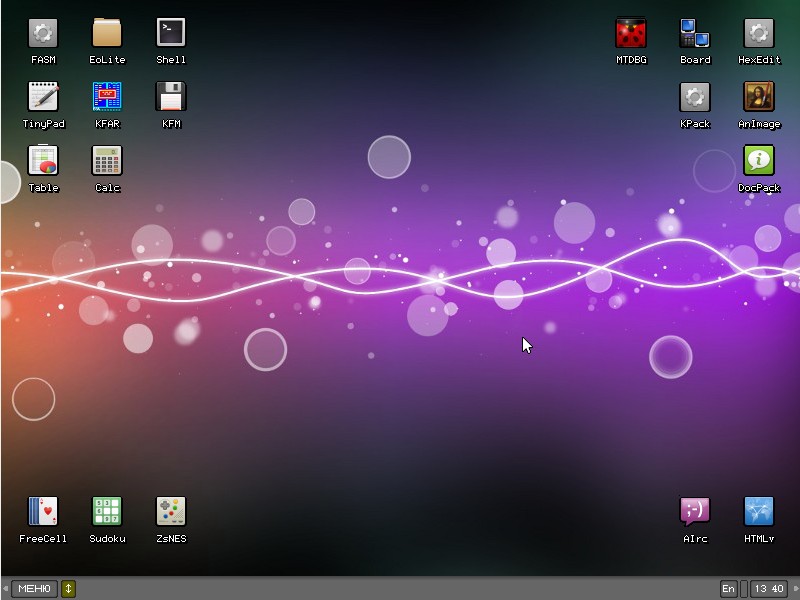The height and width of the screenshot is (600, 800).
Task: Switch keyboard layout via En indicator
Action: pyautogui.click(x=728, y=589)
